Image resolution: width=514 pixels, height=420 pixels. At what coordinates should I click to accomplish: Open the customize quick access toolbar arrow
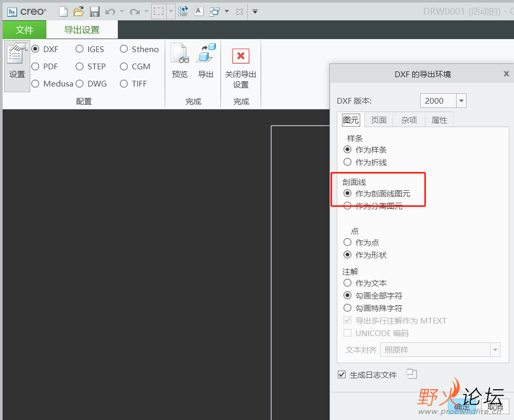click(255, 12)
